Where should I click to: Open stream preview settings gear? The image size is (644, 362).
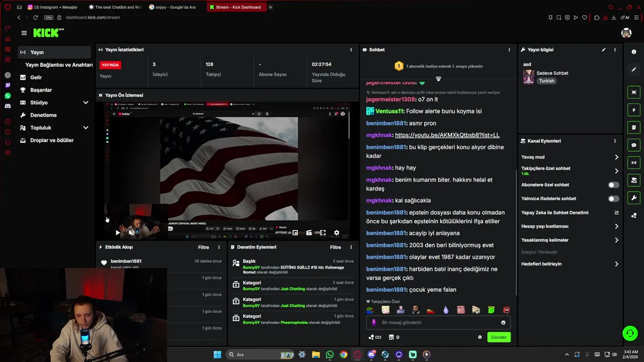337,233
